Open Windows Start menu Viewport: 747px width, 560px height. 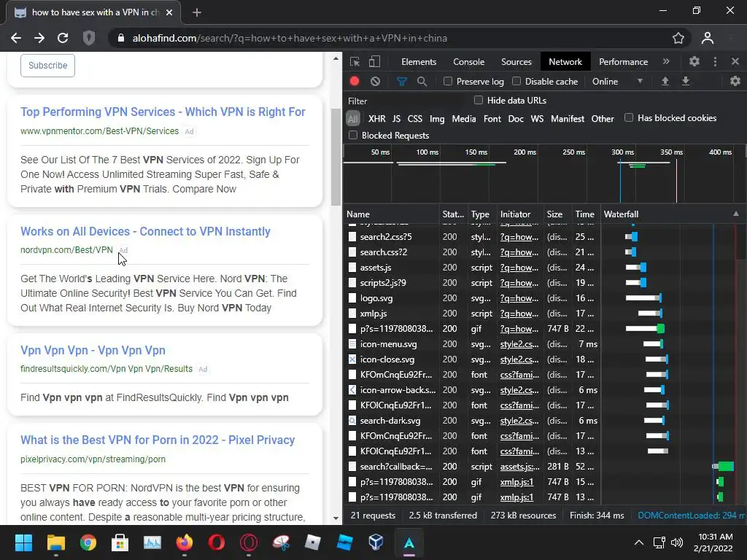tap(23, 542)
